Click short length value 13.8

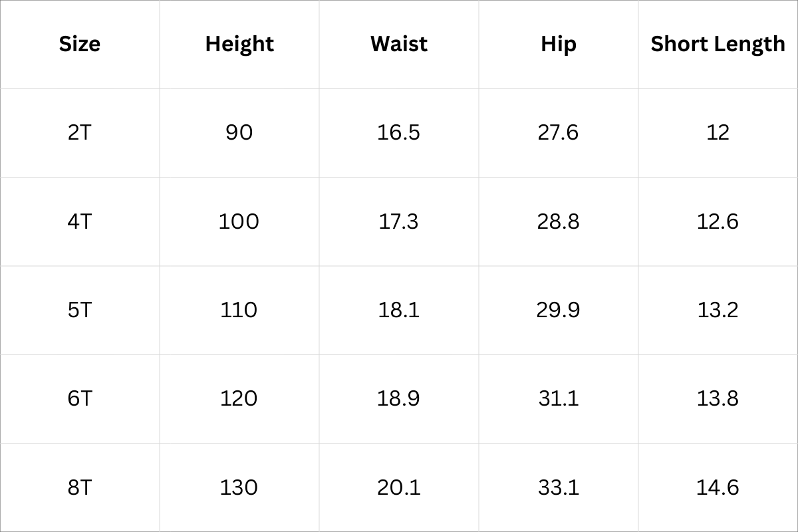718,398
